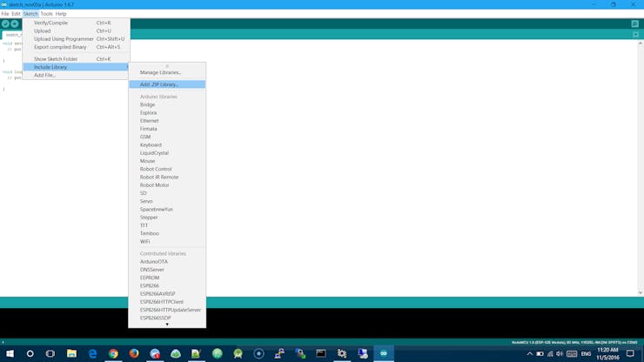This screenshot has height=362, width=644.
Task: Launch Google Chrome from taskbar
Action: (x=113, y=353)
